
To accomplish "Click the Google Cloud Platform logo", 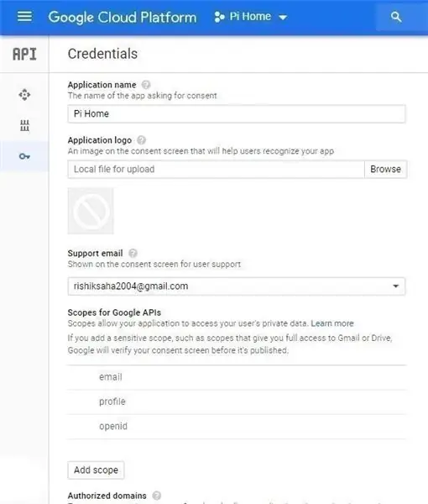I will coord(123,17).
